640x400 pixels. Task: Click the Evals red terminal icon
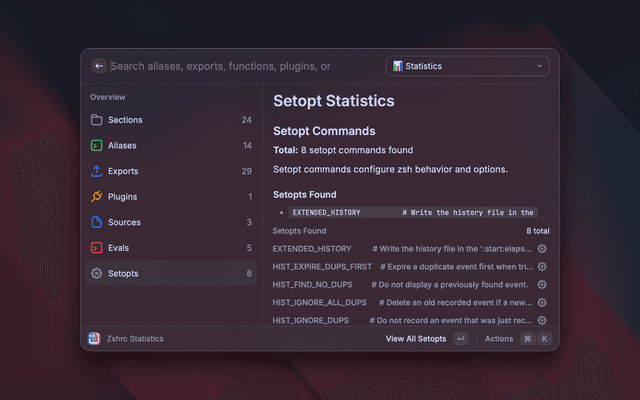pos(97,248)
